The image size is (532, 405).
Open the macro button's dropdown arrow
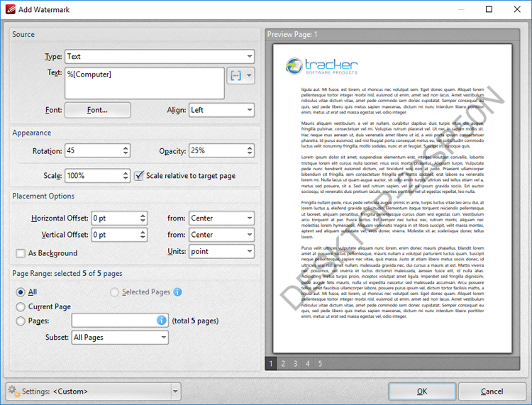[x=249, y=75]
